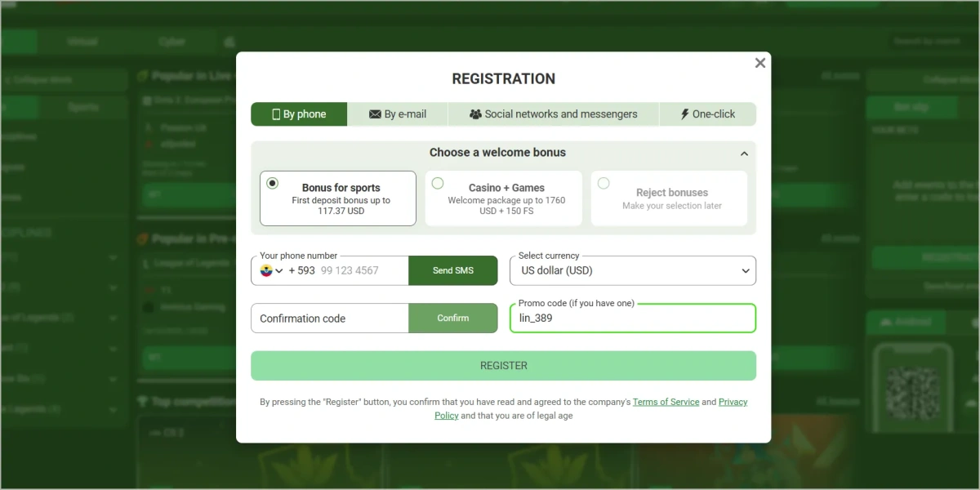Click the envelope icon for e-mail registration
The width and height of the screenshot is (980, 490).
tap(375, 114)
